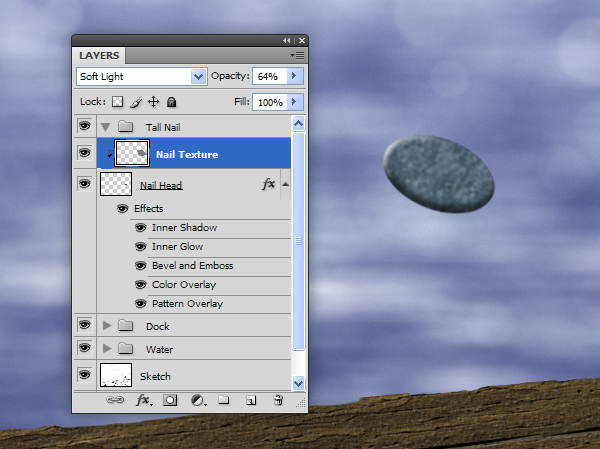Click the Dock group folder icon
600x449 pixels.
[126, 326]
